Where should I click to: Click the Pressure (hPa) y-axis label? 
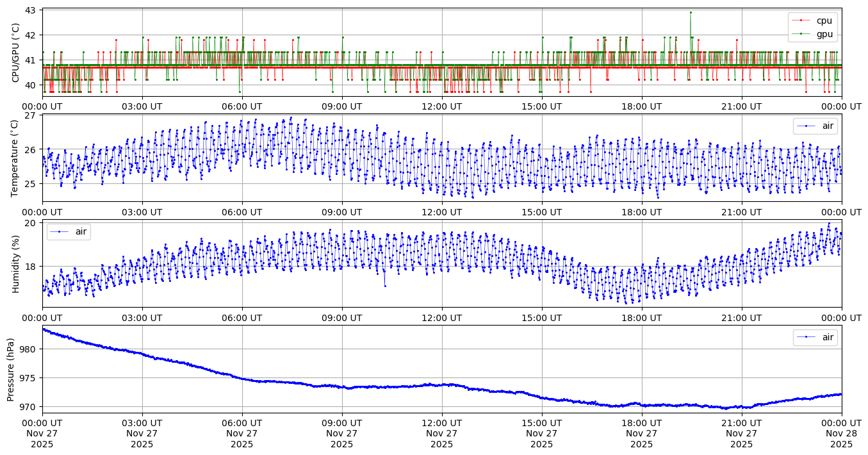click(12, 369)
